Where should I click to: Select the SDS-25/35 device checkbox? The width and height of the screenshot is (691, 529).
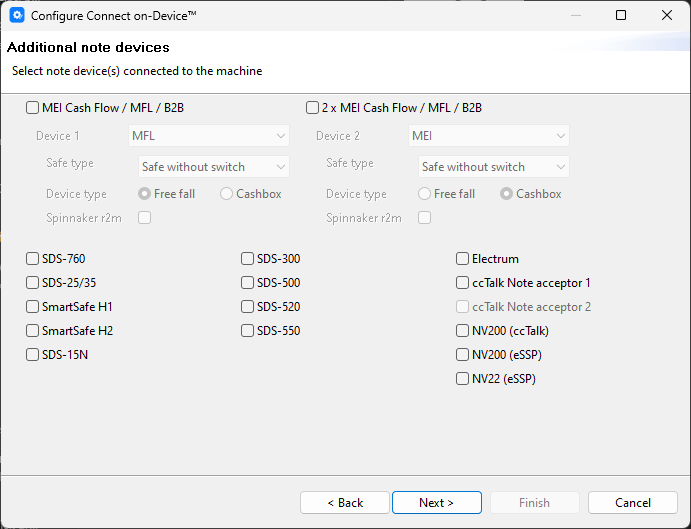(x=33, y=283)
